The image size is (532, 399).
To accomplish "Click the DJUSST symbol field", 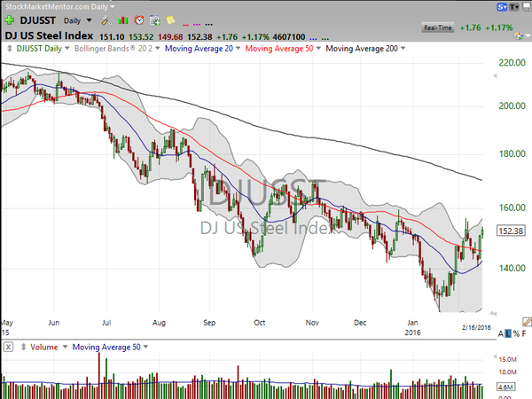I will click(37, 20).
